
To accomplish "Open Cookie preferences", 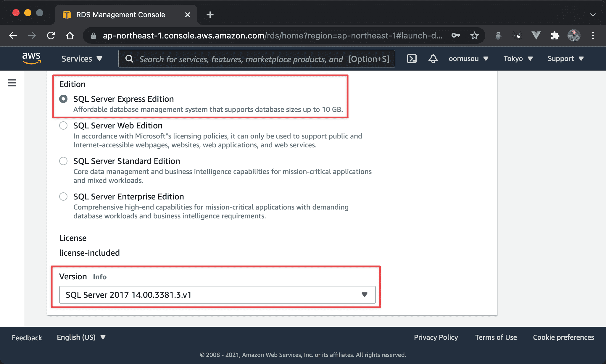I will point(563,337).
